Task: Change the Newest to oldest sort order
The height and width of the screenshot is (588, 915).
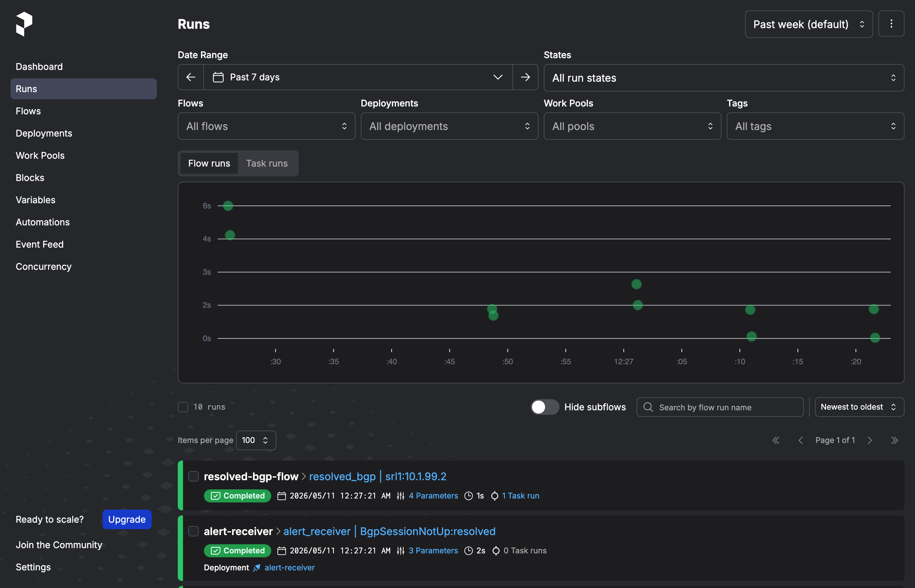Action: pyautogui.click(x=859, y=407)
